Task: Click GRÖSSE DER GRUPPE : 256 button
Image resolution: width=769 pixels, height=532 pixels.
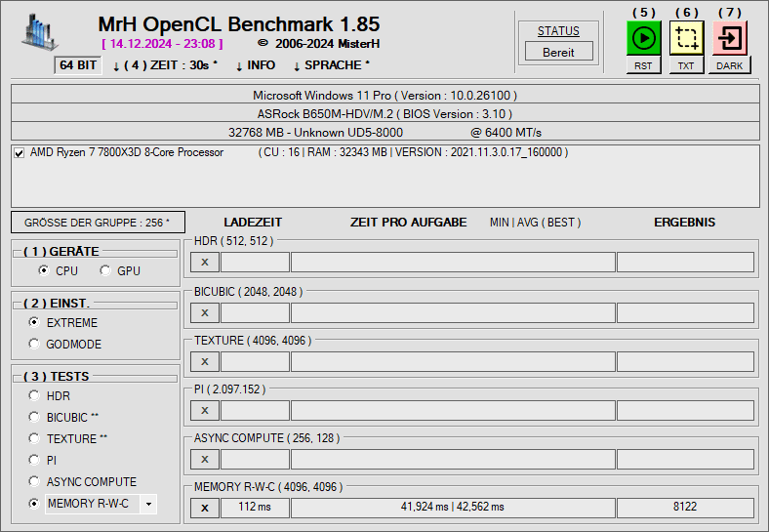Action: (99, 223)
